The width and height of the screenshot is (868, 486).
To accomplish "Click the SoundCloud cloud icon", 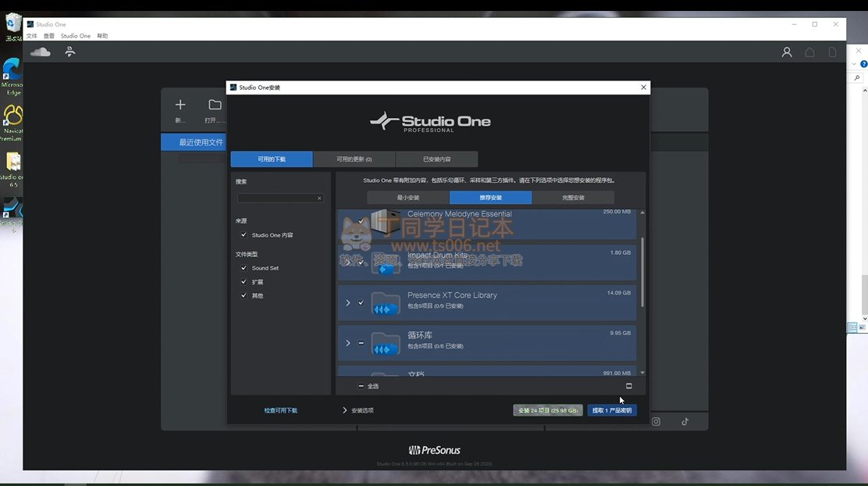I will pos(40,52).
